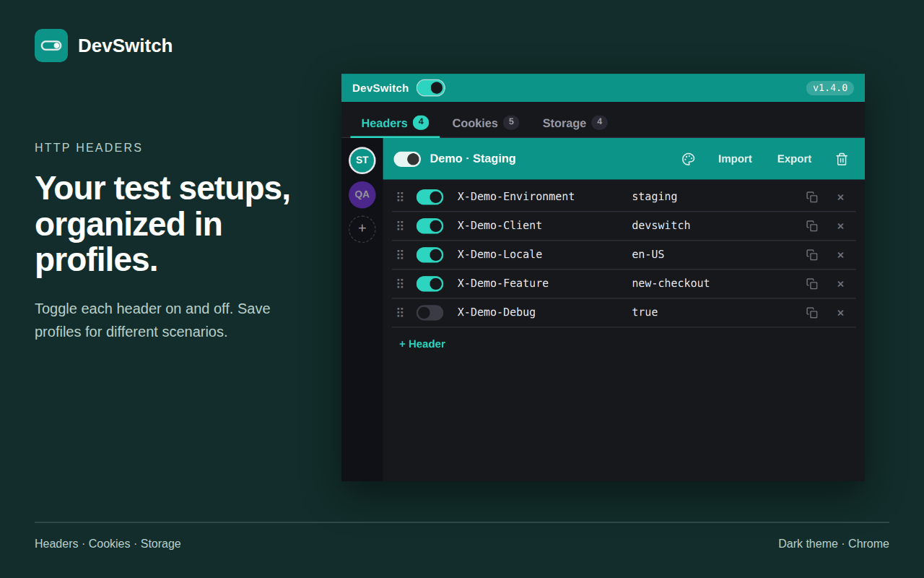The image size is (924, 578).
Task: Click the drag handle for X-Demo-Client
Action: 400,225
